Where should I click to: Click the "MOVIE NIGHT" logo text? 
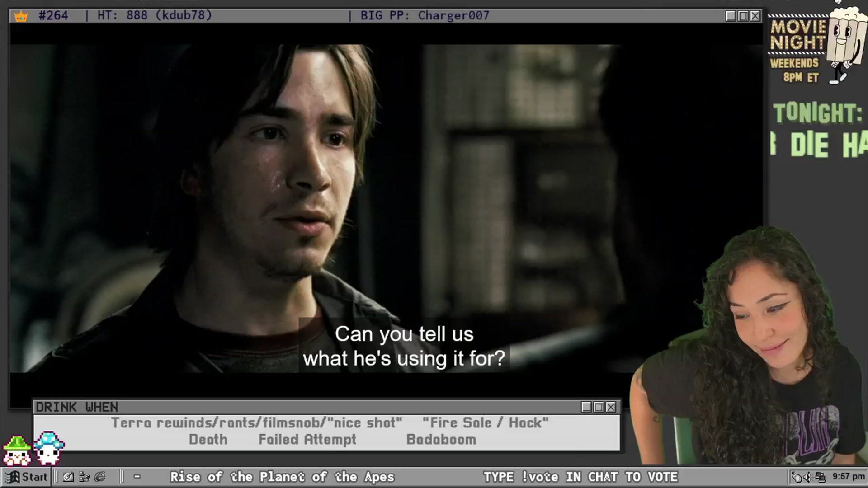pyautogui.click(x=797, y=34)
